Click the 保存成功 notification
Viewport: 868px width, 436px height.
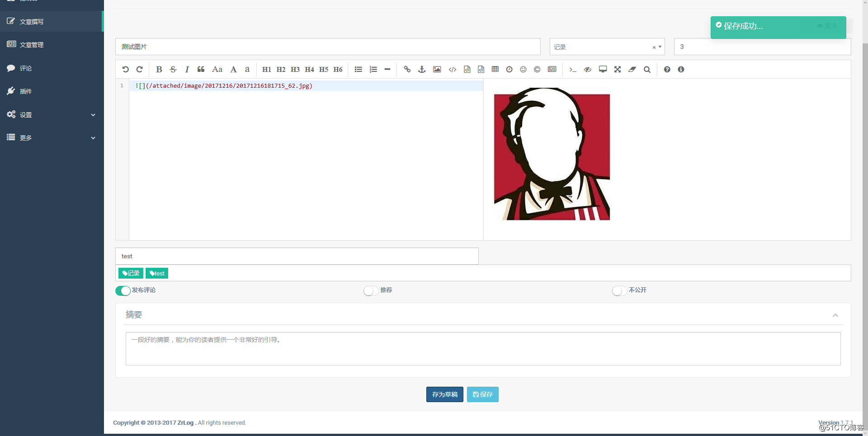778,27
